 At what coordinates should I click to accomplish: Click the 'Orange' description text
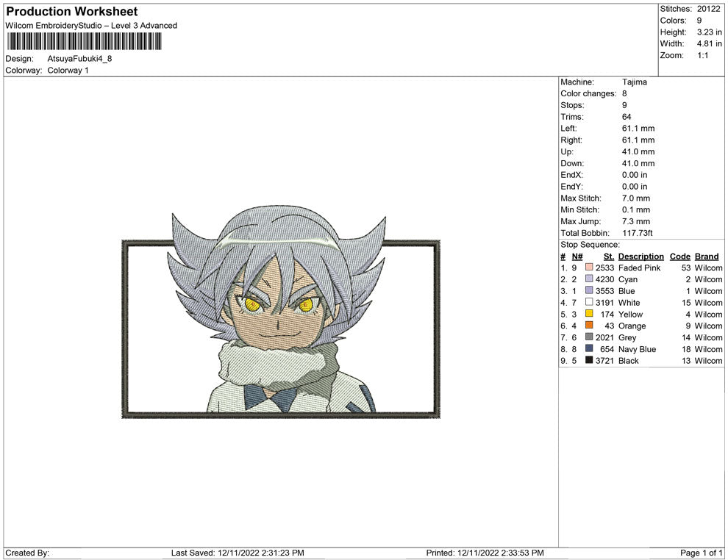[632, 326]
